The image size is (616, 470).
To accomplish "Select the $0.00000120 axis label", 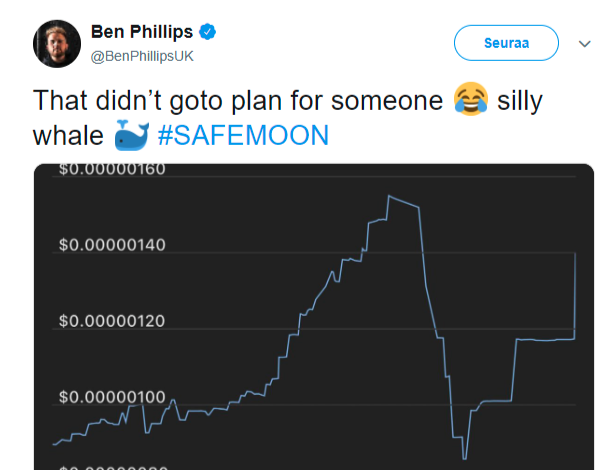I will click(x=112, y=322).
